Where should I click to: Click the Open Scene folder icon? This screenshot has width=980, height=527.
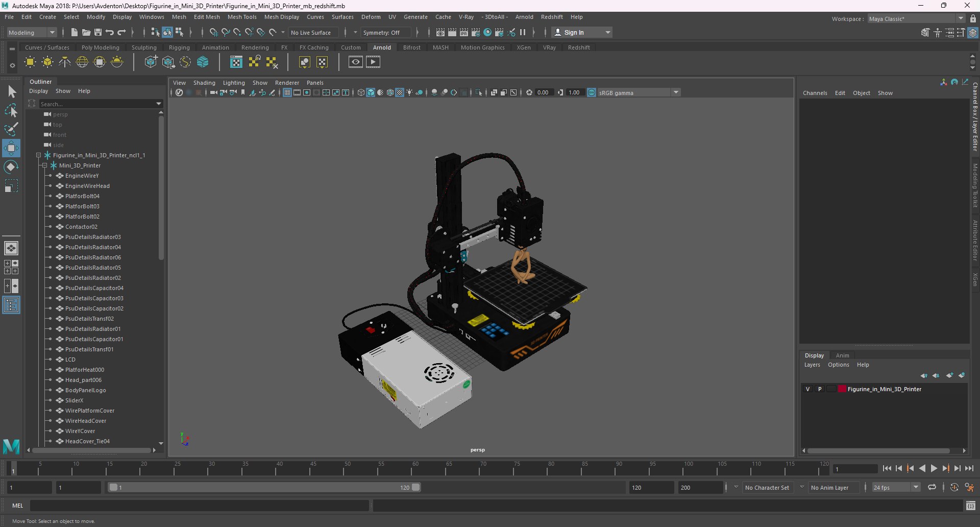point(86,32)
